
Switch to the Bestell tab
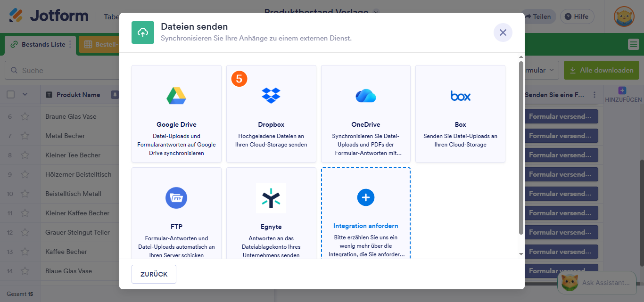point(100,45)
